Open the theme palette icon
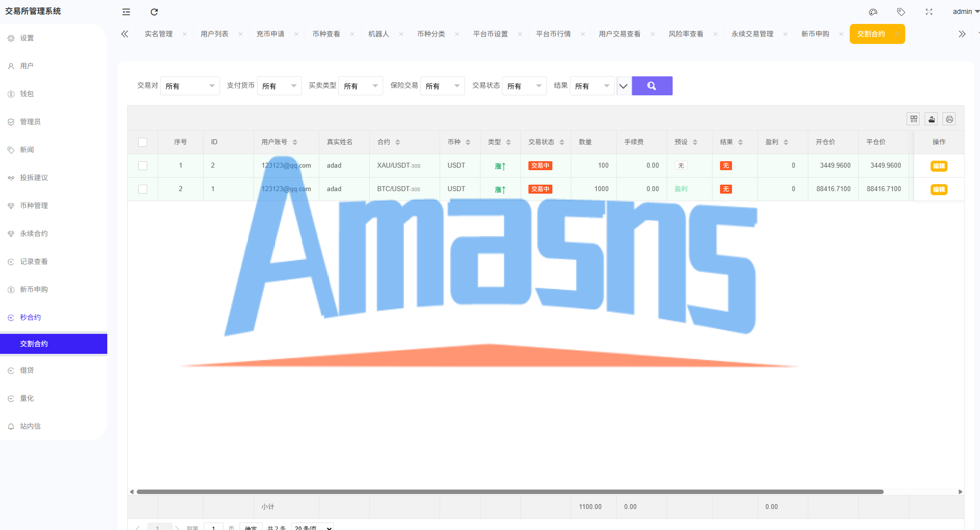Image resolution: width=980 pixels, height=530 pixels. point(873,12)
